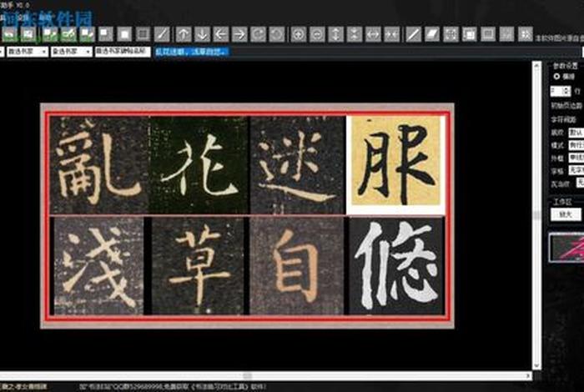Open the 外框 dropdown in settings panel
The width and height of the screenshot is (584, 392).
click(576, 158)
